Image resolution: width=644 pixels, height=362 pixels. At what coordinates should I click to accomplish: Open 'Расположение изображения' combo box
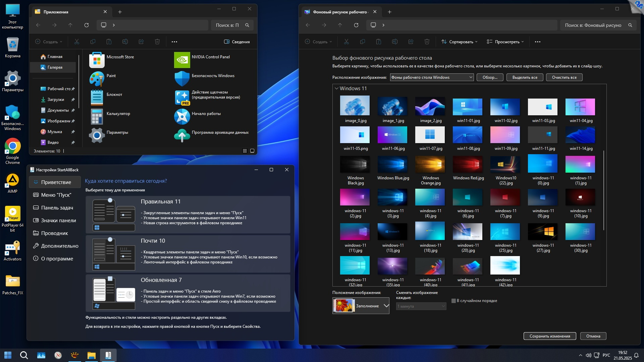coord(432,77)
